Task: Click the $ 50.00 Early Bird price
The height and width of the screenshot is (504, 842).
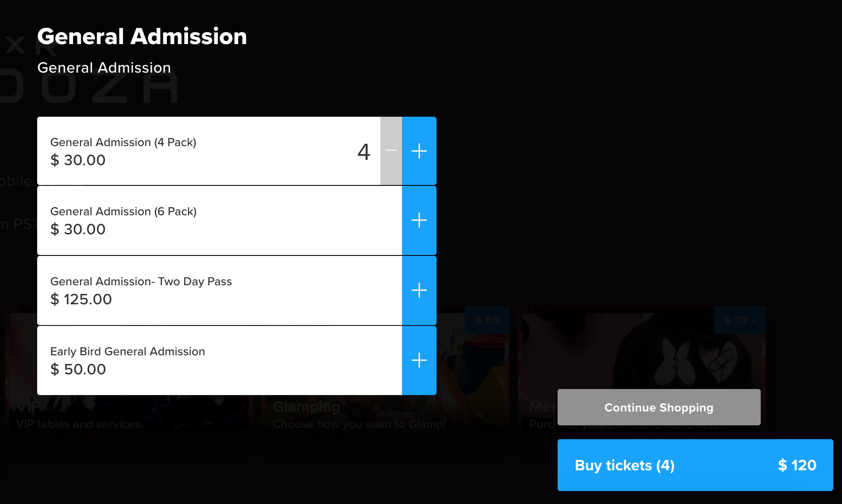Action: tap(78, 369)
